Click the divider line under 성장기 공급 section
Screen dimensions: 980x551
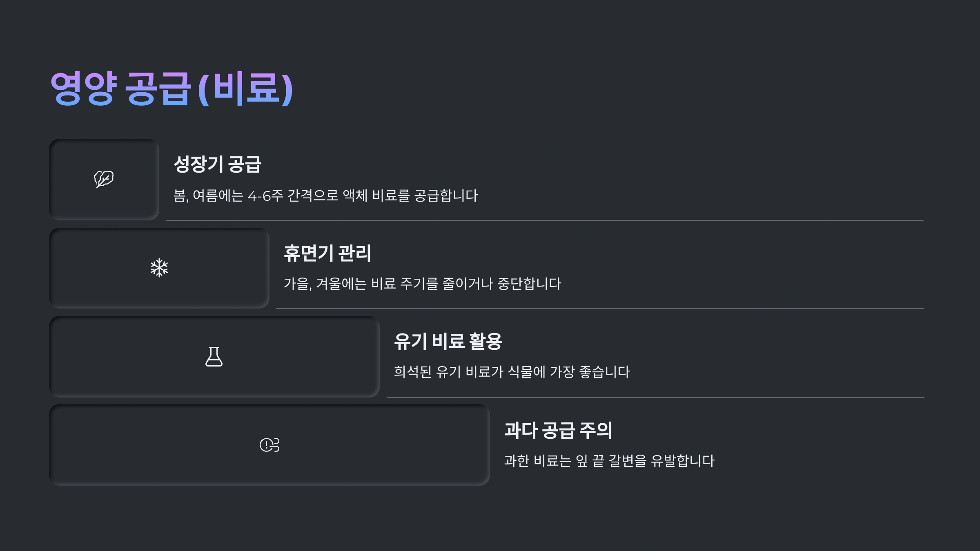[544, 220]
